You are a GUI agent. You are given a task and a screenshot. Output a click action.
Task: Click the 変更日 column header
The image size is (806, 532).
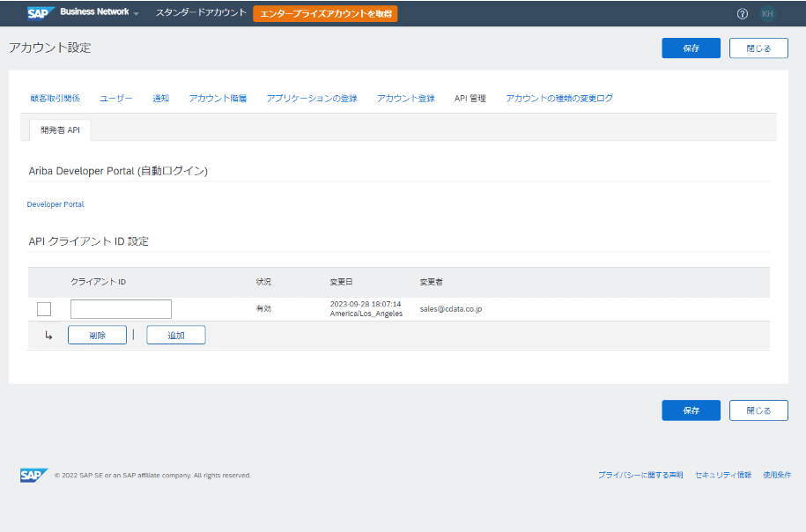(x=341, y=282)
